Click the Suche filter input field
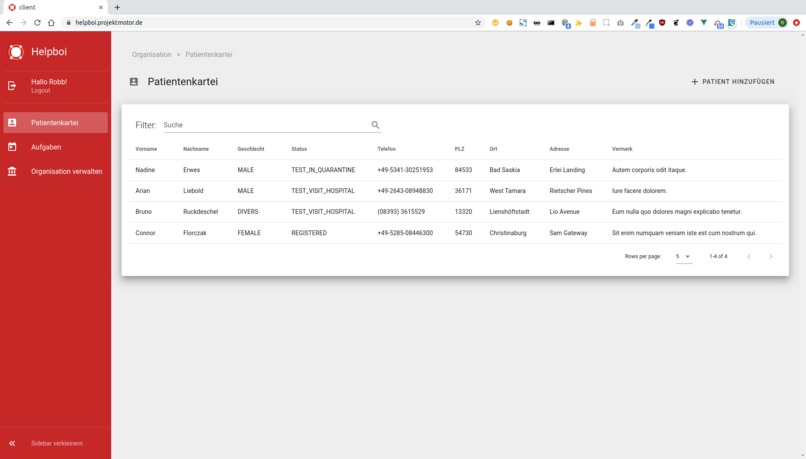The width and height of the screenshot is (806, 459). pyautogui.click(x=266, y=125)
